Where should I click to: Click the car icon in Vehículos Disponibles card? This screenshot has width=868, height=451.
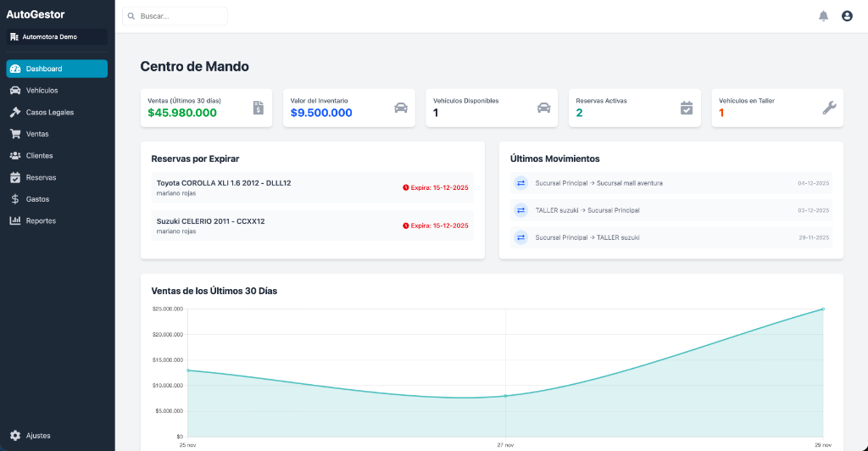544,108
